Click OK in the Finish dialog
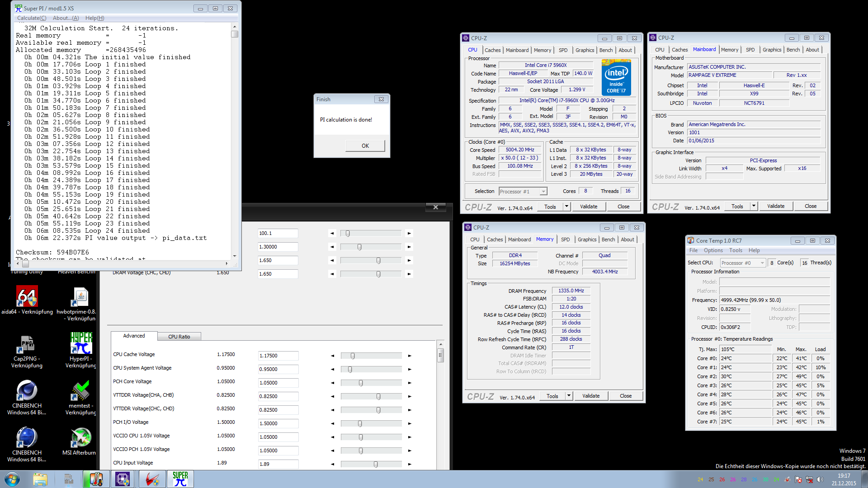This screenshot has height=488, width=868. coord(365,145)
